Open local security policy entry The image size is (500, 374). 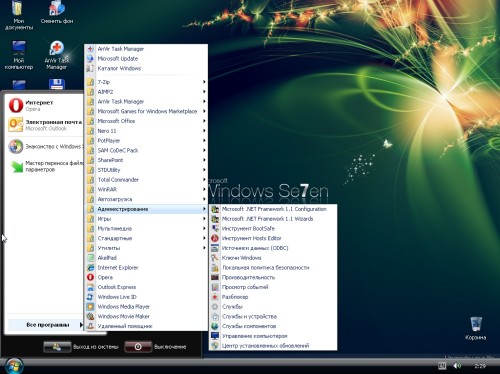tap(273, 267)
